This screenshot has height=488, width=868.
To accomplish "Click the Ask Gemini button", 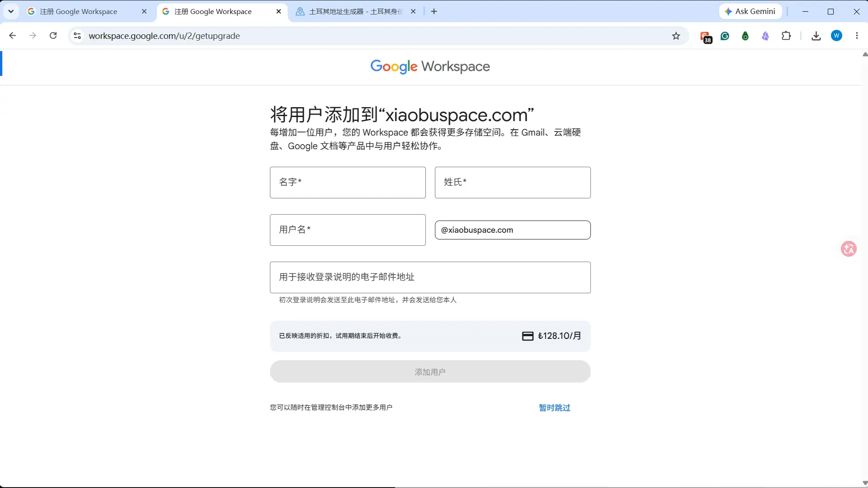I will (750, 11).
